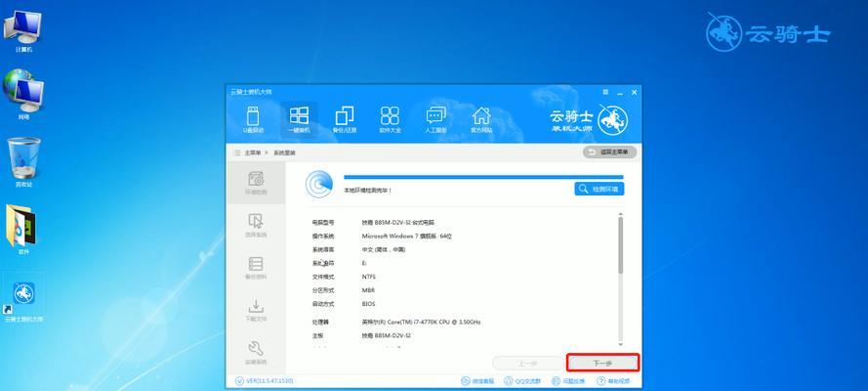Click the scrollbar down arrow in the info list

point(621,344)
